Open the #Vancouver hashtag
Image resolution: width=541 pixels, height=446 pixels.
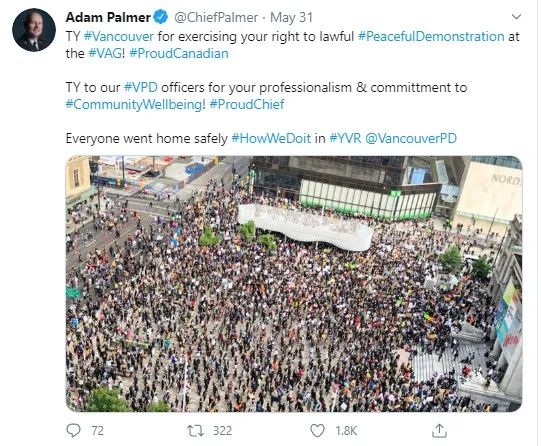(x=119, y=36)
